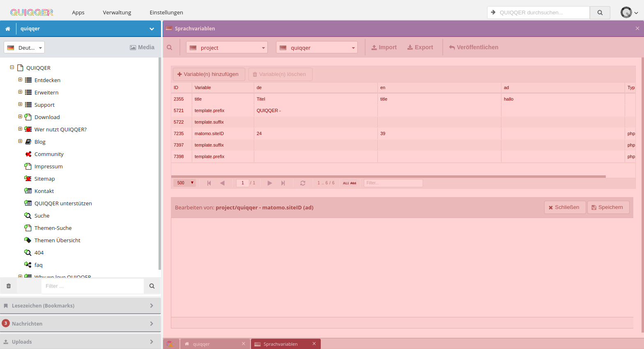644x349 pixels.
Task: Open QUIQQER unterstützen in tree
Action: click(63, 203)
